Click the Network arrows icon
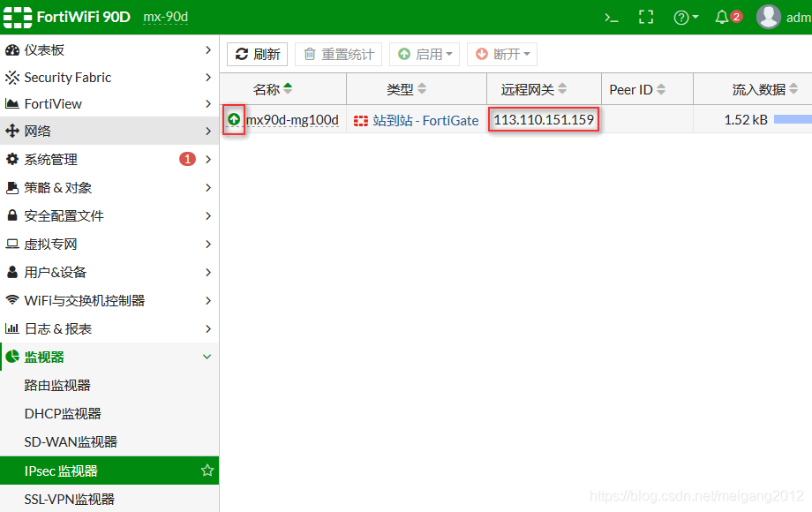Image resolution: width=812 pixels, height=512 pixels. 11,131
